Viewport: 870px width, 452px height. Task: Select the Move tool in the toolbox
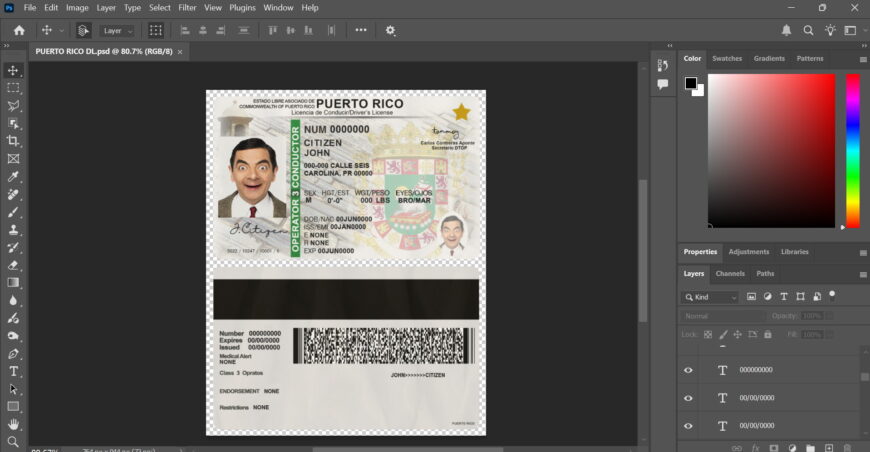pos(13,70)
